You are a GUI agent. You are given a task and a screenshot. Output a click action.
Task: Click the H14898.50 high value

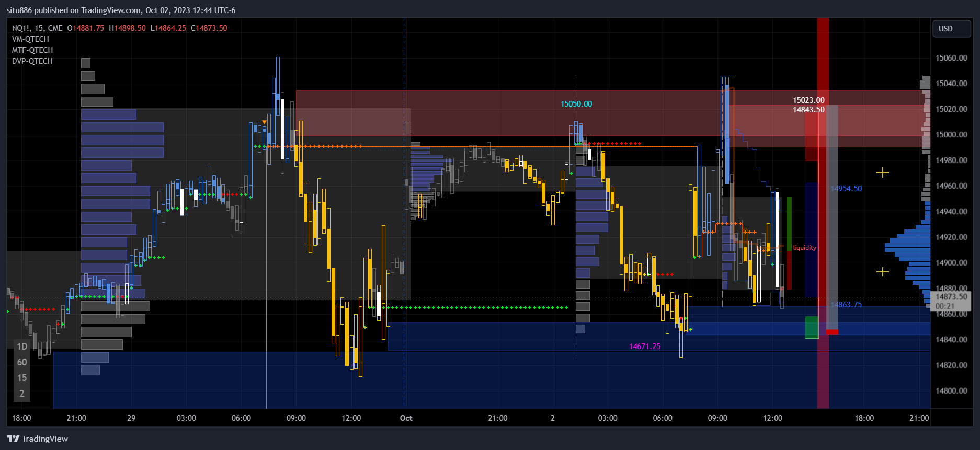pyautogui.click(x=127, y=28)
